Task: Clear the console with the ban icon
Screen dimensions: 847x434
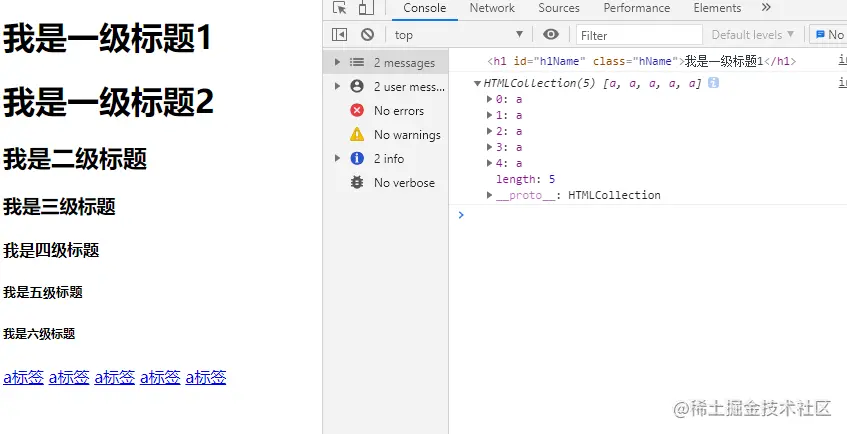Action: pos(367,35)
